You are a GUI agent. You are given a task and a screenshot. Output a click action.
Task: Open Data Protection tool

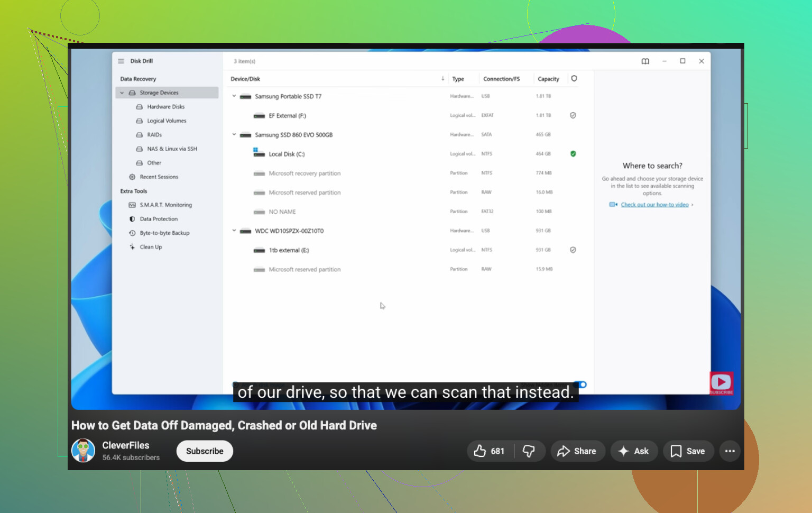click(159, 219)
